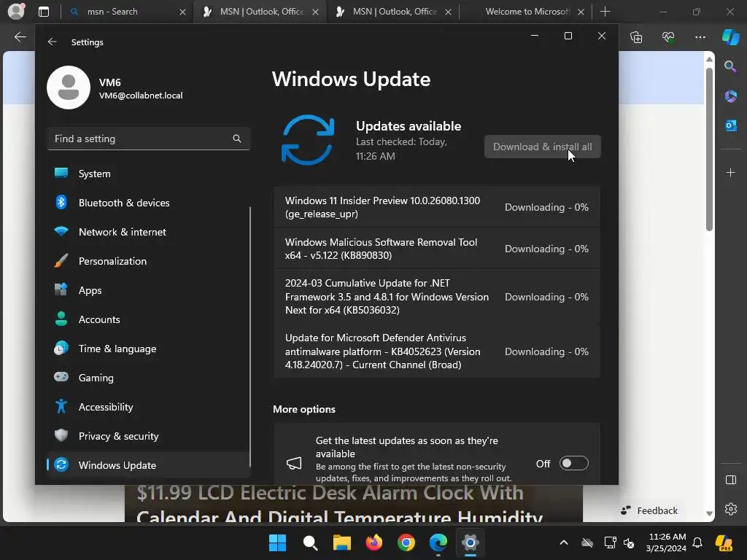747x560 pixels.
Task: Click Edge page vertical scrollbar
Action: pos(709,149)
